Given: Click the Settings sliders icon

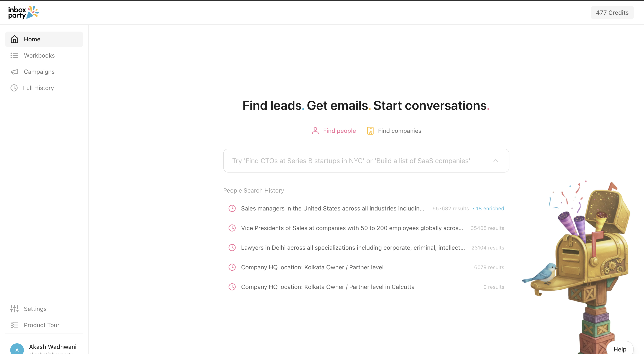Looking at the screenshot, I should pyautogui.click(x=14, y=309).
